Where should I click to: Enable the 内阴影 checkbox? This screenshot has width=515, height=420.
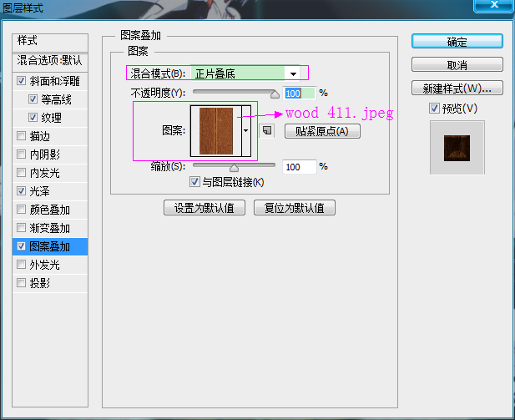(x=22, y=154)
